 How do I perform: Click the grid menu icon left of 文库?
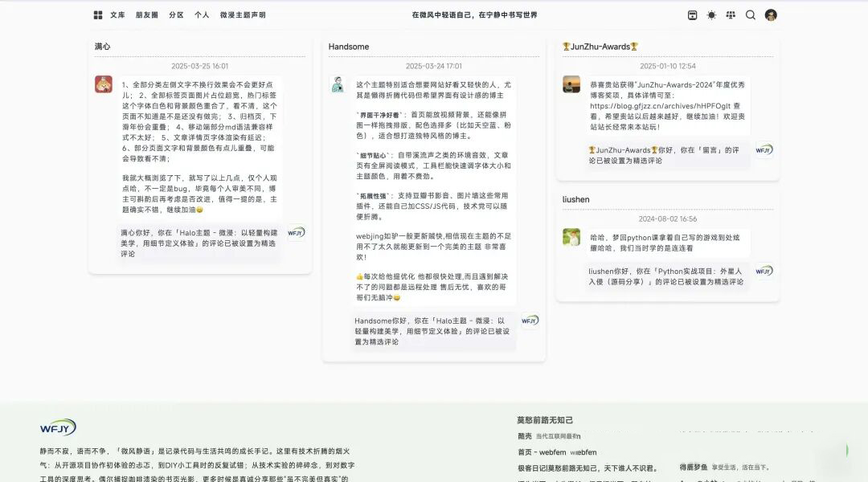pos(98,14)
